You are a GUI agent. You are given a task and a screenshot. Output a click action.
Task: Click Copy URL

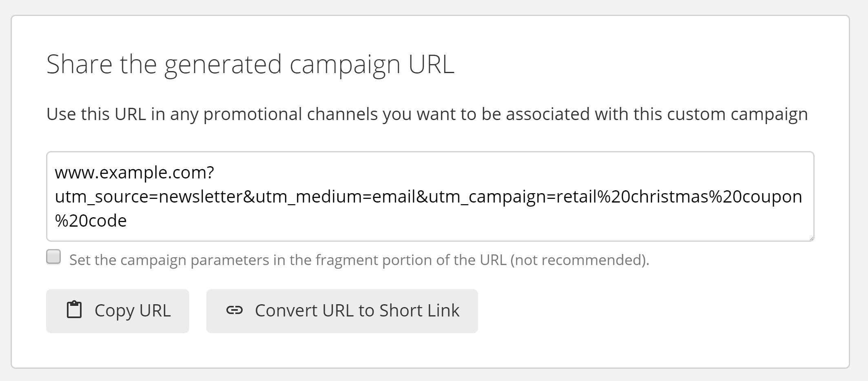118,310
